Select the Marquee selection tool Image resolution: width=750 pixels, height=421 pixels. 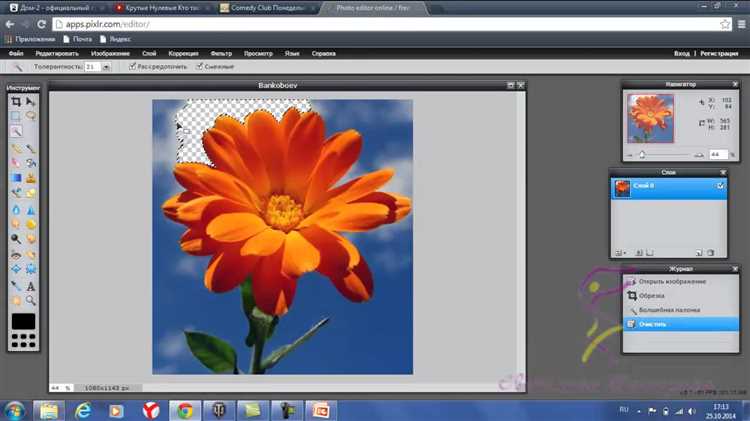[16, 116]
